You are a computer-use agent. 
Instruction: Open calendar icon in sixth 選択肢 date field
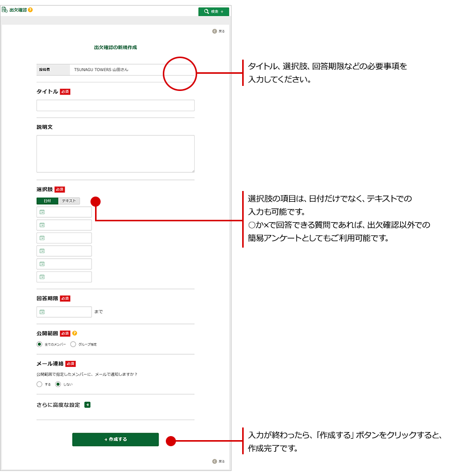(42, 277)
